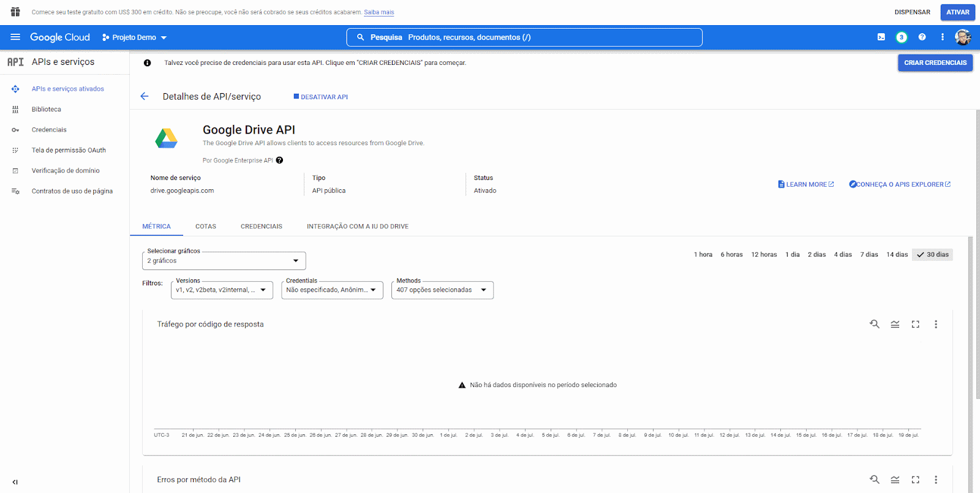Open more options on Tráfego chart
This screenshot has width=980, height=493.
click(936, 324)
